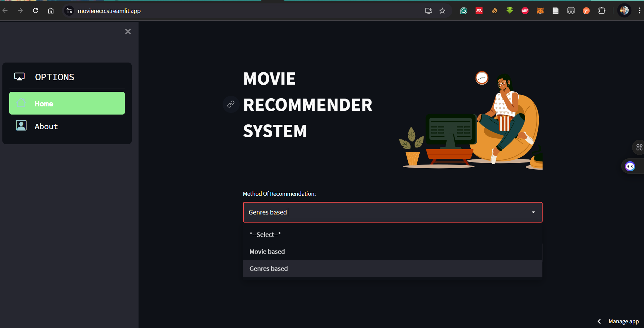
Task: Go to browser home page
Action: [x=51, y=11]
